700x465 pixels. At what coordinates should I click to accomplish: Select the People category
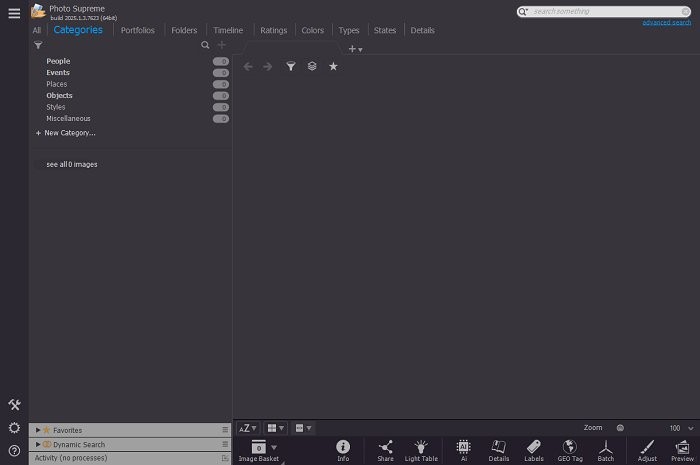58,61
